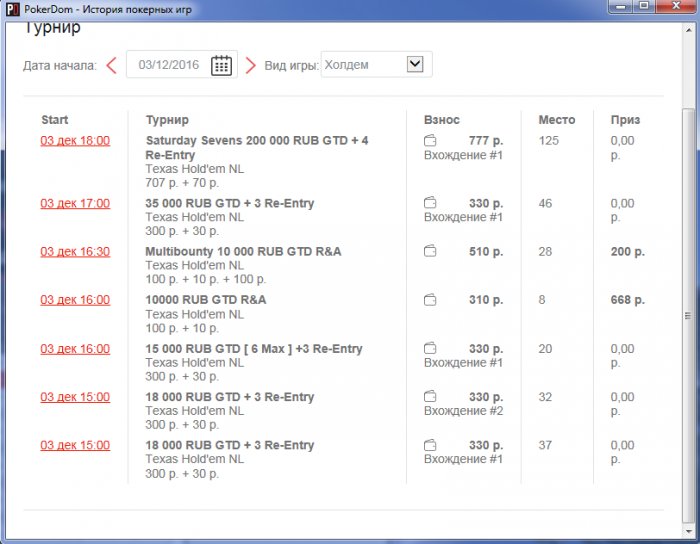Click PokerDom logo icon in title bar
This screenshot has width=700, height=544.
coord(13,9)
